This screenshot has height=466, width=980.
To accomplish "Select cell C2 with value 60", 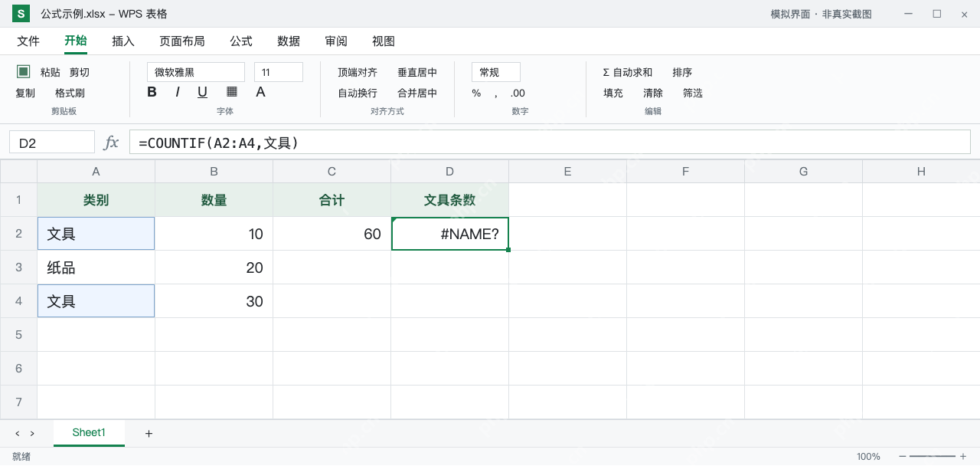I will click(332, 234).
